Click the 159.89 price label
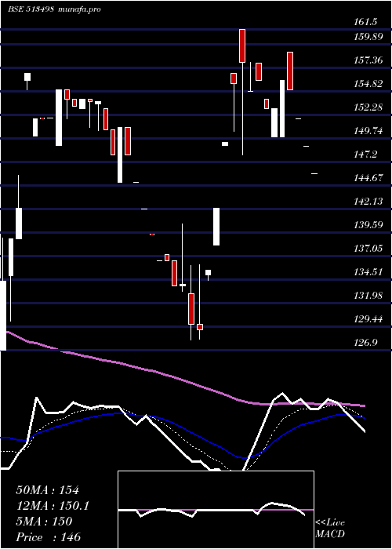 pyautogui.click(x=368, y=37)
